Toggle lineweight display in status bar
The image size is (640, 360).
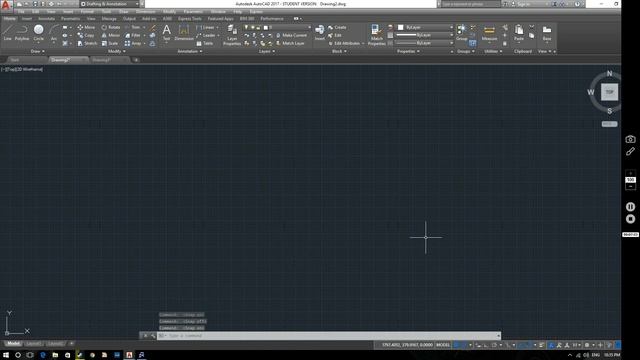coord(542,345)
